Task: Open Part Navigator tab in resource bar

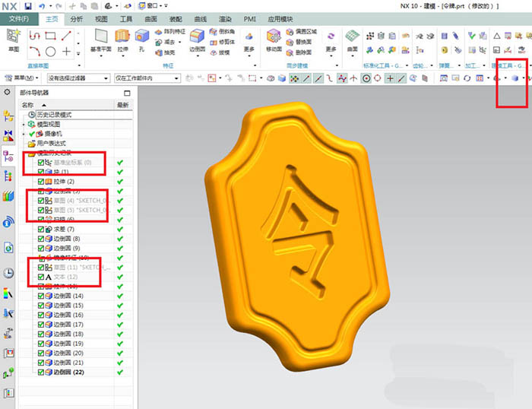Action: (8, 157)
